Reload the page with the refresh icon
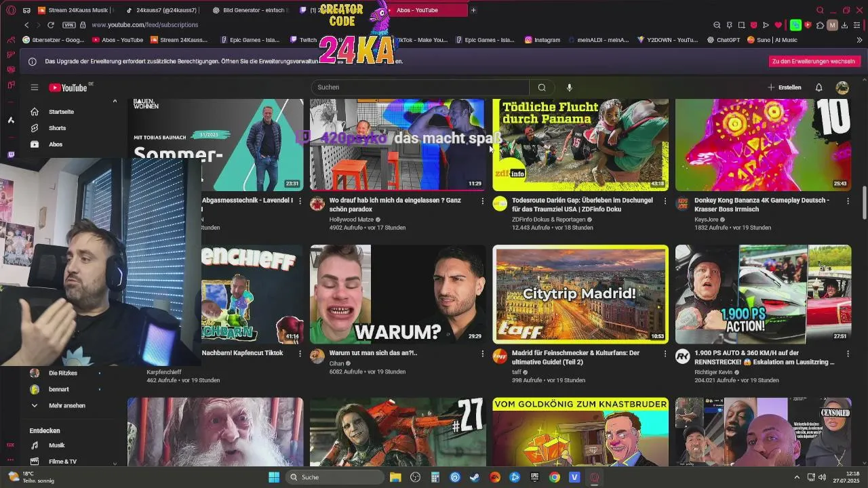868x488 pixels. (51, 25)
